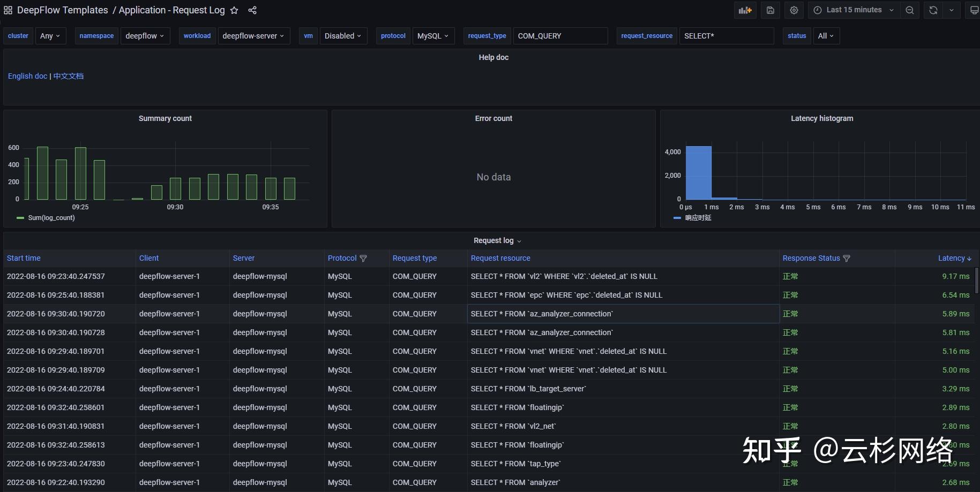The image size is (980, 492).
Task: Expand the workload deepflow-server dropdown
Action: point(254,36)
